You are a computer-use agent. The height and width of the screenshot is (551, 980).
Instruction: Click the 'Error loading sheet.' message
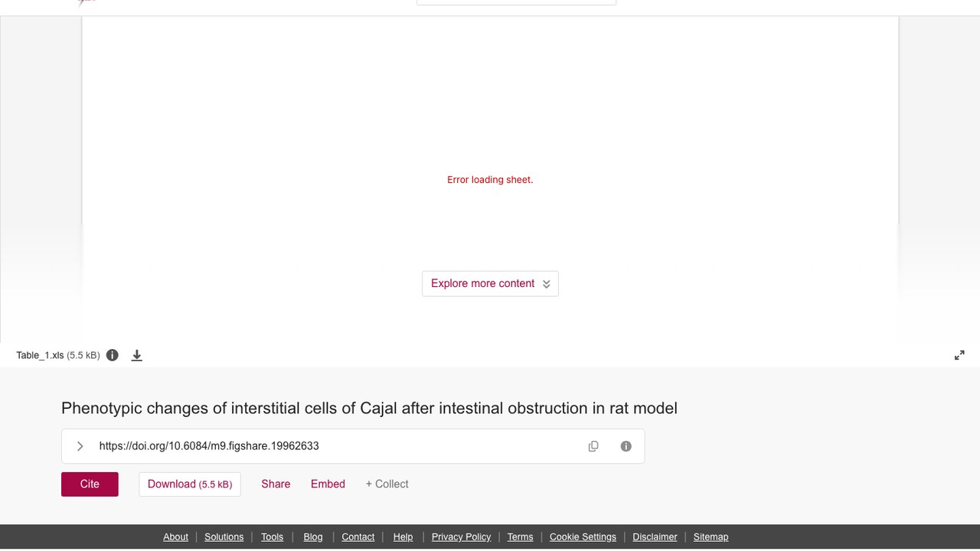(x=490, y=180)
